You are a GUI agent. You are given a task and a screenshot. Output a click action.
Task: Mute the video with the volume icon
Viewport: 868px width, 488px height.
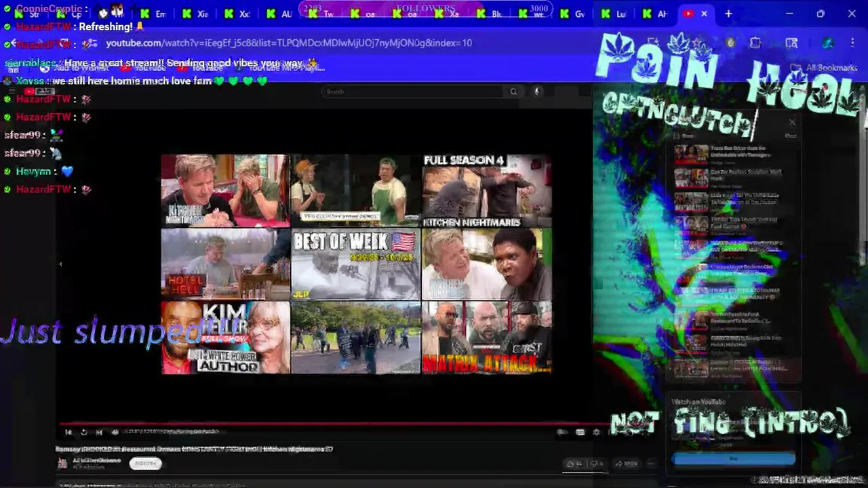tap(115, 432)
